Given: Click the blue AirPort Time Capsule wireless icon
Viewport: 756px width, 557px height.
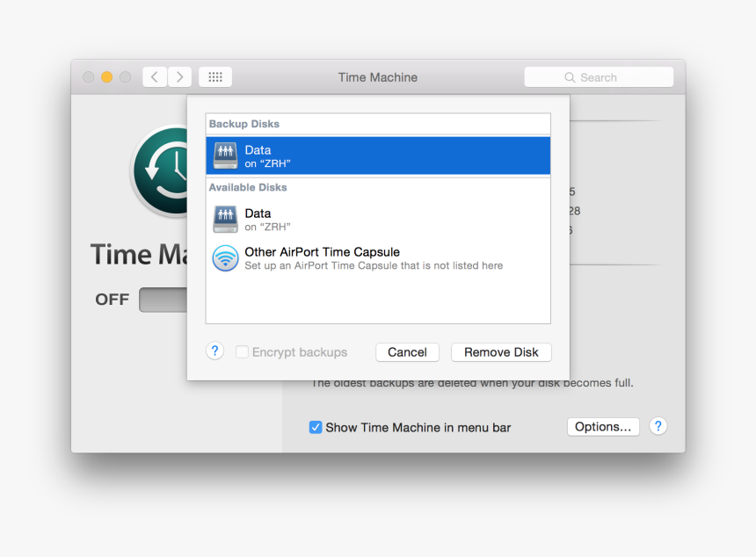Looking at the screenshot, I should (225, 258).
